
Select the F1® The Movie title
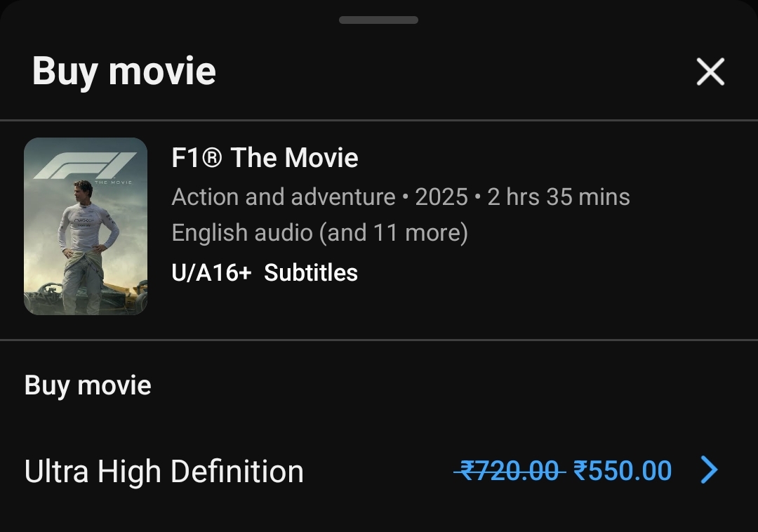[265, 158]
